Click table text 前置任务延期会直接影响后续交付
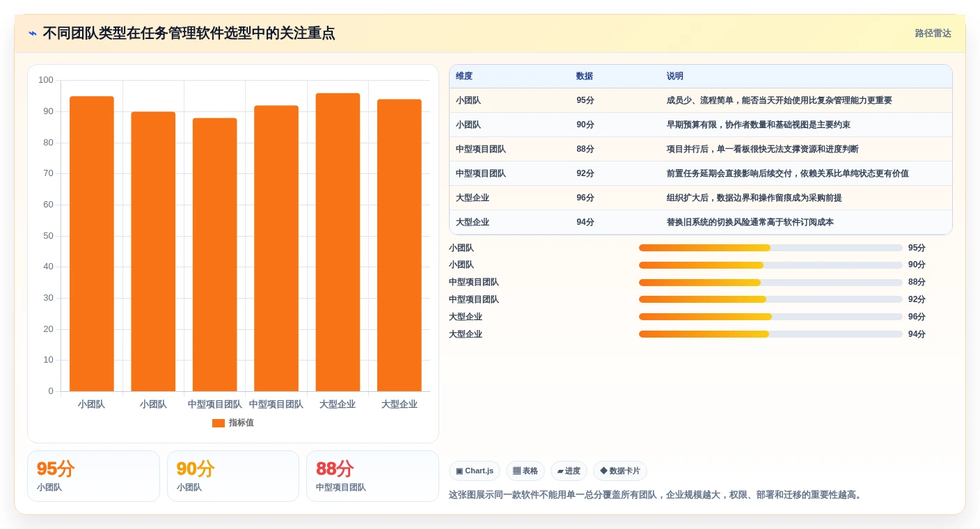The image size is (980, 529). (729, 174)
